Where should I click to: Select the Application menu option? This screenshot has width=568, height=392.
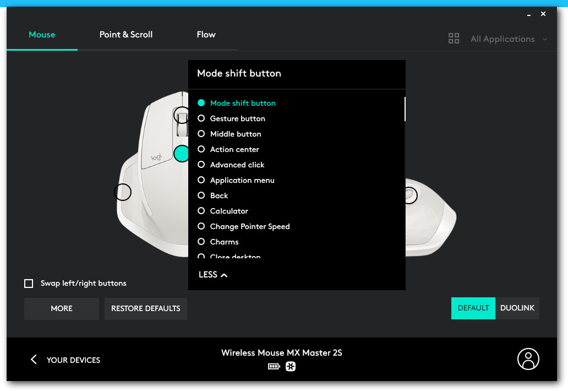(x=236, y=180)
